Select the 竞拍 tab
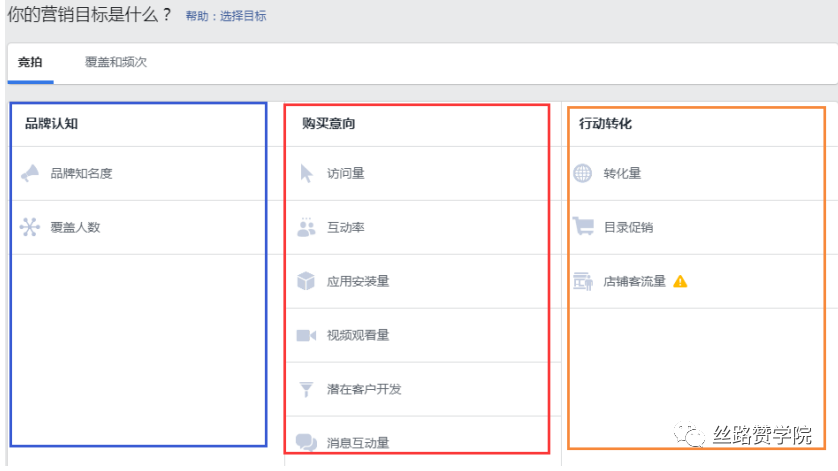The image size is (838, 471). click(30, 62)
